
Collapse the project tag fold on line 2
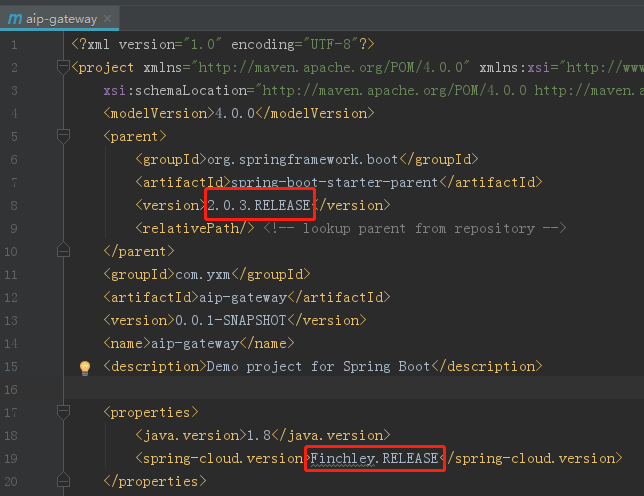point(63,67)
